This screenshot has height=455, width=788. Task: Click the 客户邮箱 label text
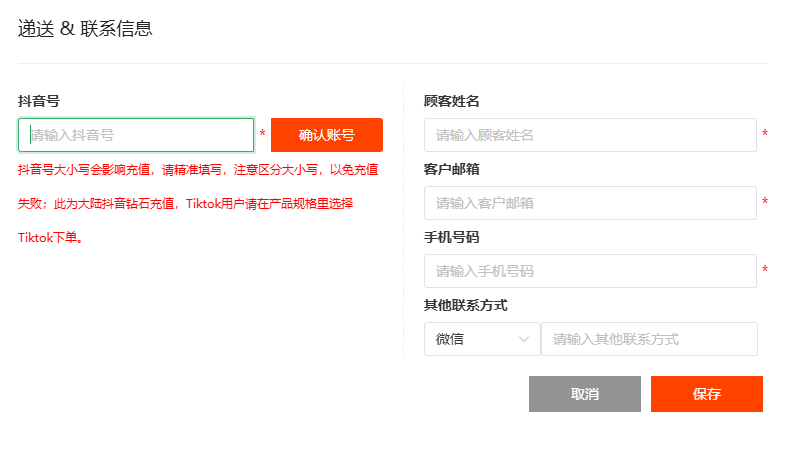[451, 169]
